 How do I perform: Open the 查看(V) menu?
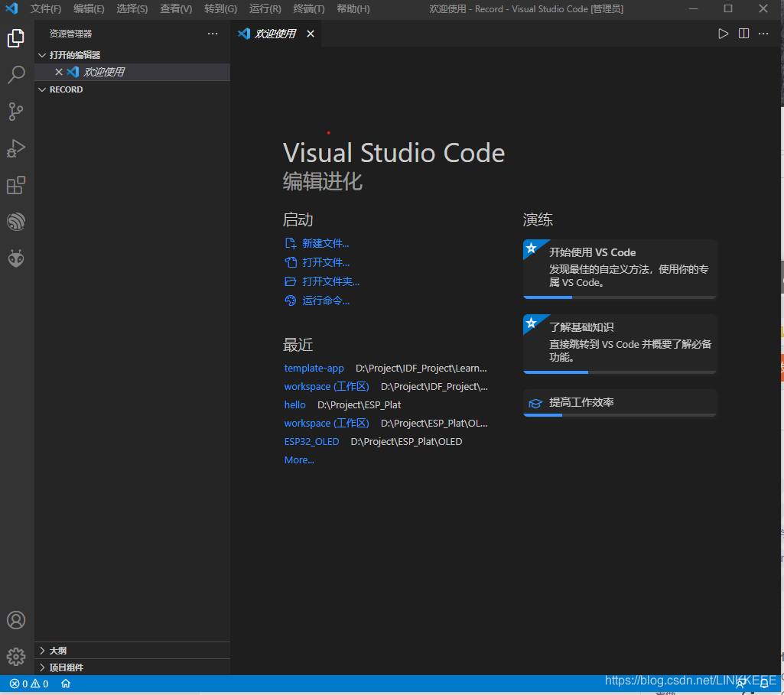pyautogui.click(x=176, y=9)
